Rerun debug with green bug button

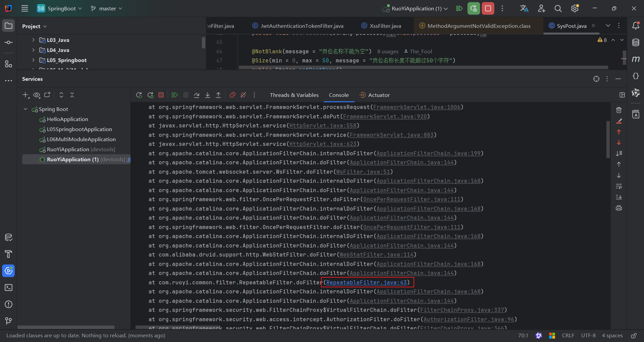pos(474,8)
